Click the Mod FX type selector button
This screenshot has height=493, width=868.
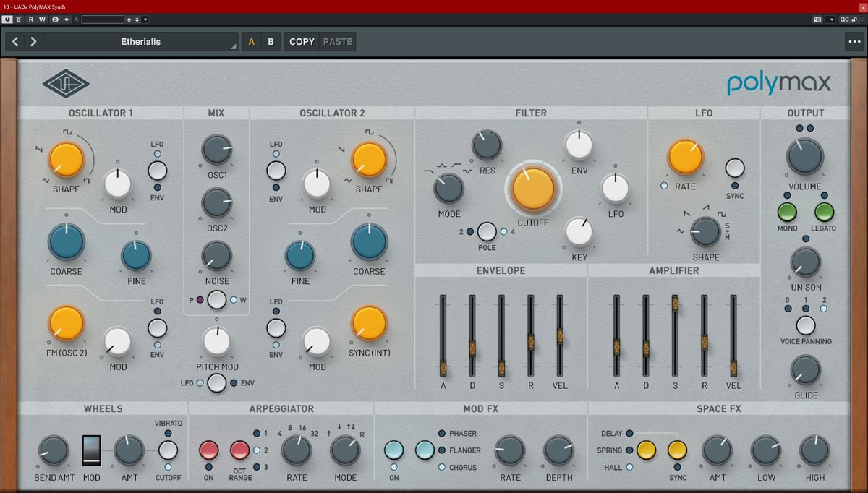coord(425,450)
